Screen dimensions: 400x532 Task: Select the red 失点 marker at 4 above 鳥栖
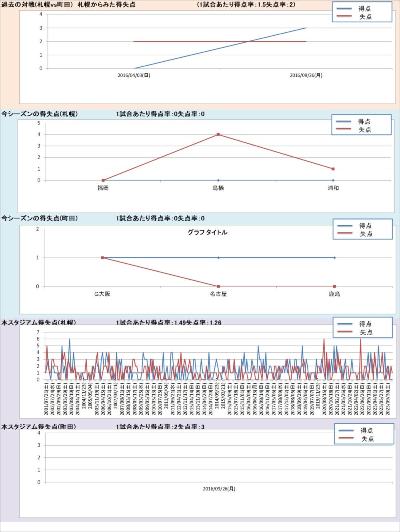[x=218, y=134]
